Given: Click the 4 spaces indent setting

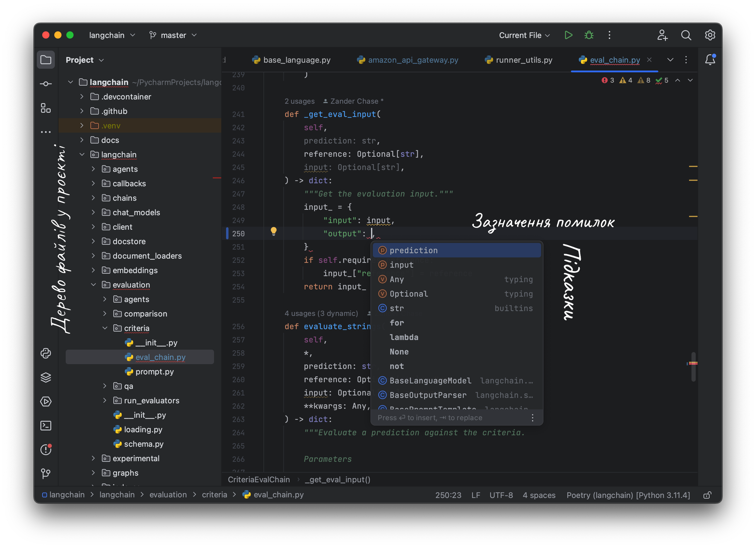Looking at the screenshot, I should tap(539, 495).
